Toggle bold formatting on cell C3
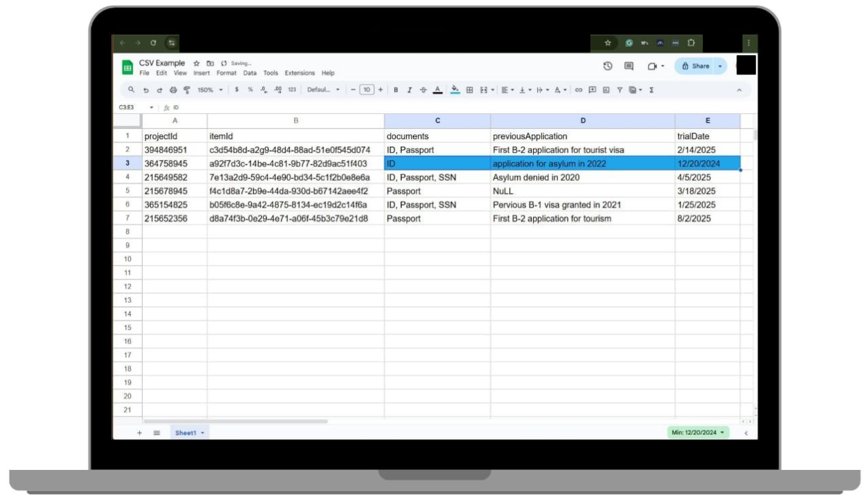Viewport: 868px width, 502px height. tap(396, 89)
